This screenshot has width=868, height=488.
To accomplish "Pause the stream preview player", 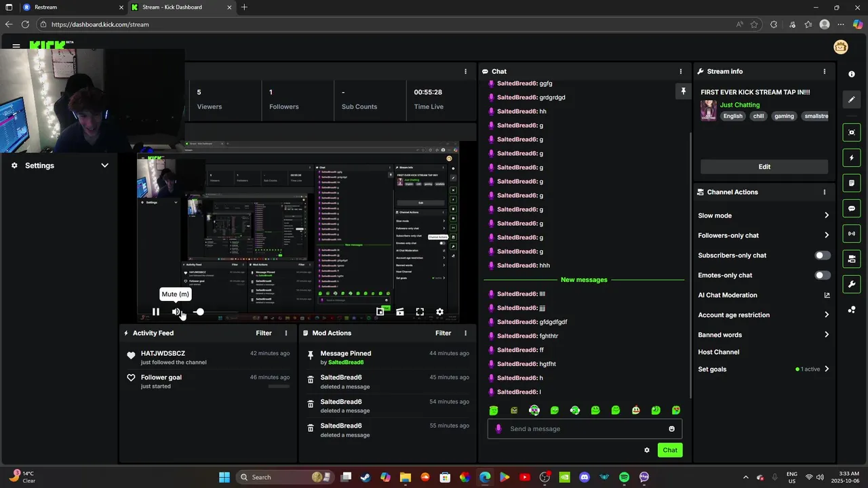I will pyautogui.click(x=156, y=312).
